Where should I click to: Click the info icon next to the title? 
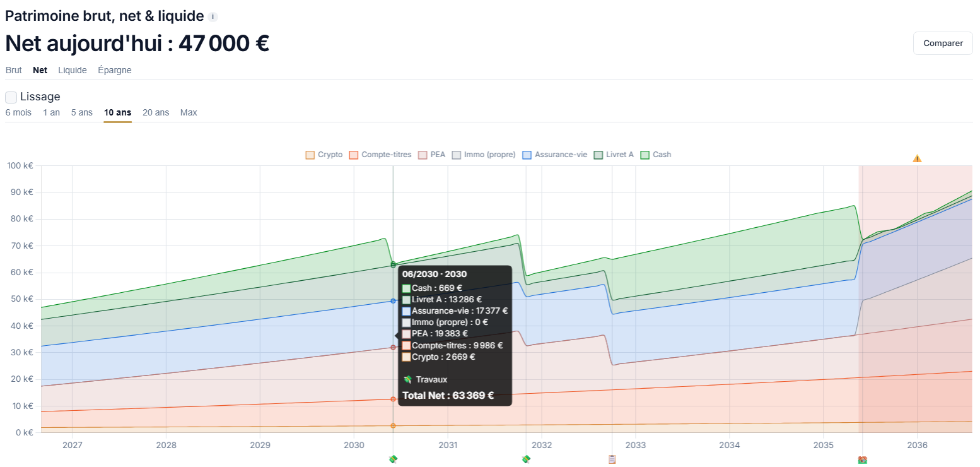pos(213,17)
